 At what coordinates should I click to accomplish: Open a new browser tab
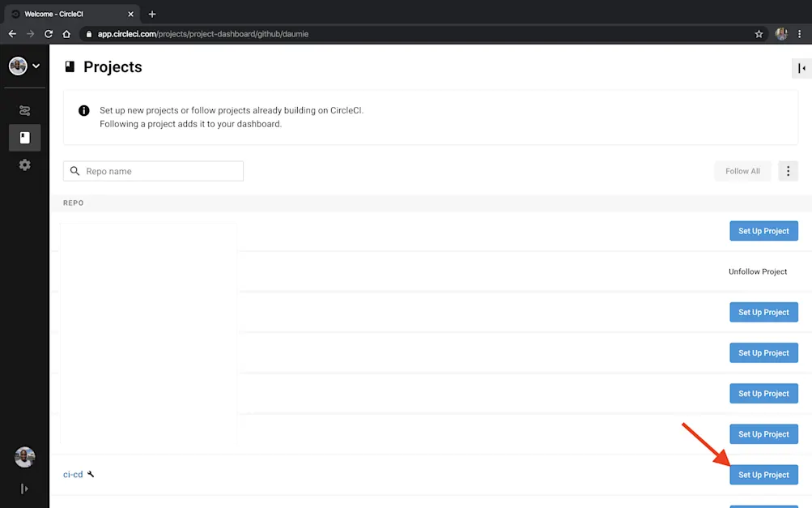(151, 13)
